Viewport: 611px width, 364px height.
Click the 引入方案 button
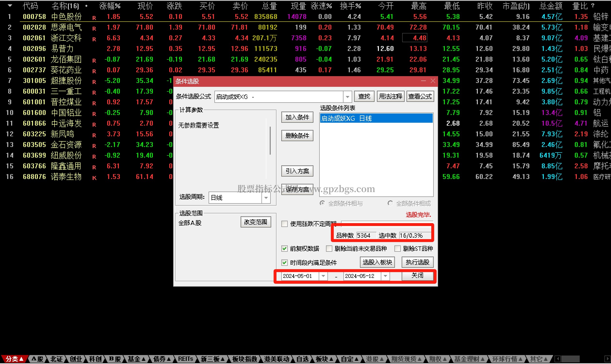[297, 171]
